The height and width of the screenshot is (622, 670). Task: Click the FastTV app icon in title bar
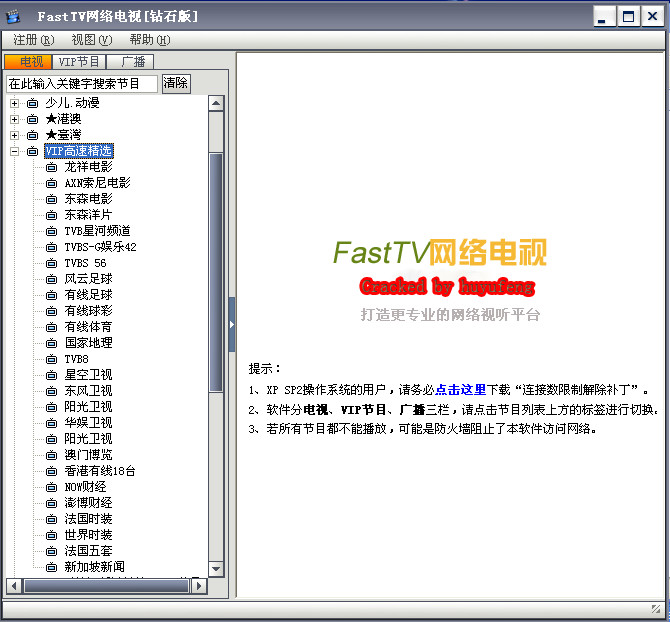coord(13,16)
